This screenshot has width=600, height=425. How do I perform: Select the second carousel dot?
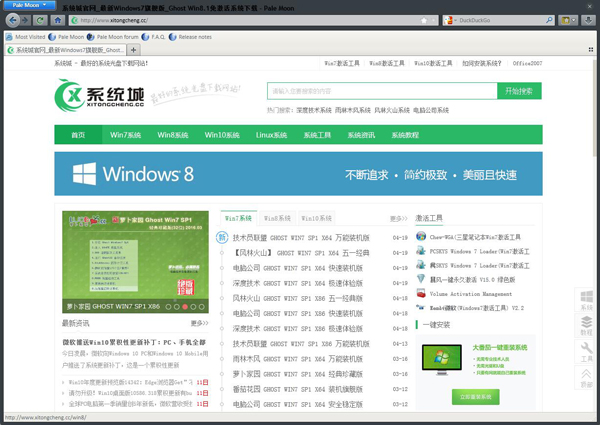[176, 306]
